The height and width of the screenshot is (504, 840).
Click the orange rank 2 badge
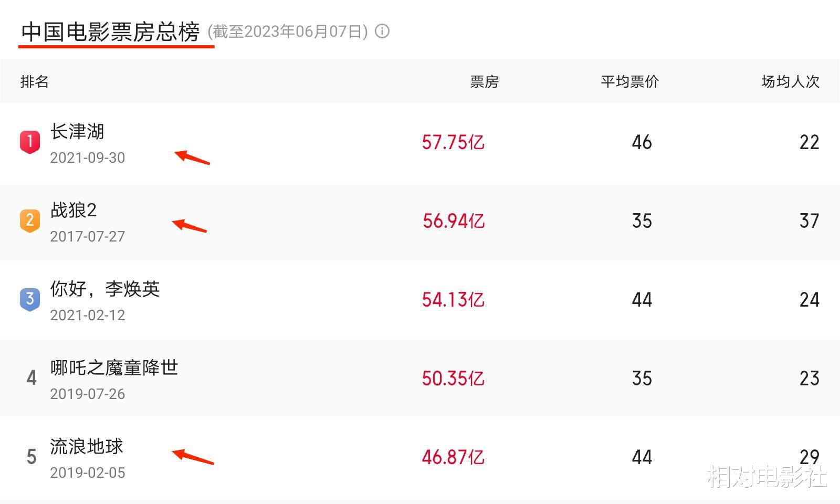click(x=30, y=220)
